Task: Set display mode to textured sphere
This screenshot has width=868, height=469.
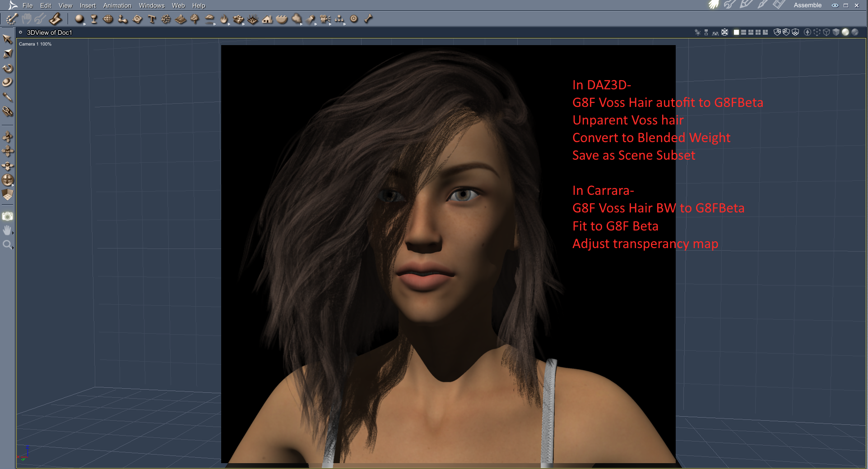Action: pos(855,32)
